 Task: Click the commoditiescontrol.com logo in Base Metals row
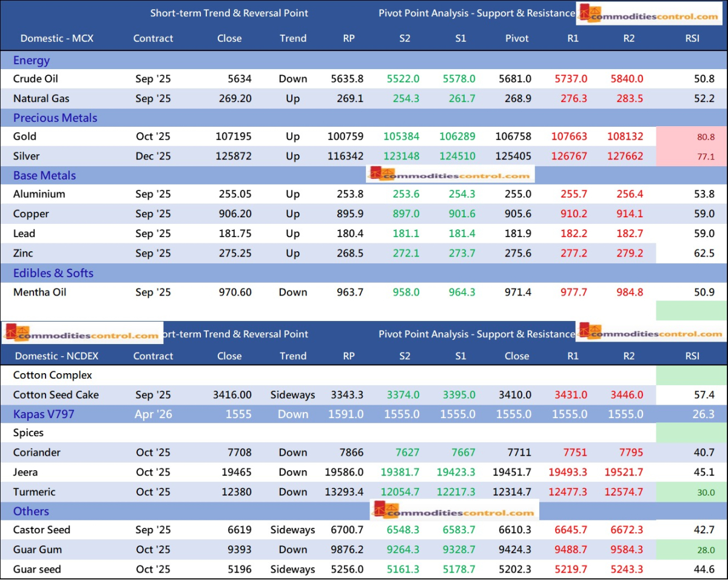pyautogui.click(x=450, y=175)
